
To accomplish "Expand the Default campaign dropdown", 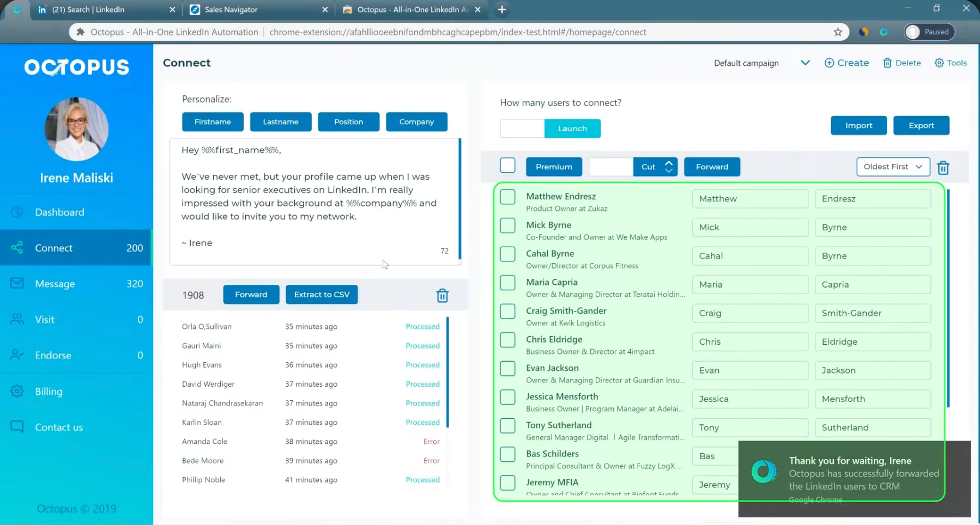I will coord(805,63).
